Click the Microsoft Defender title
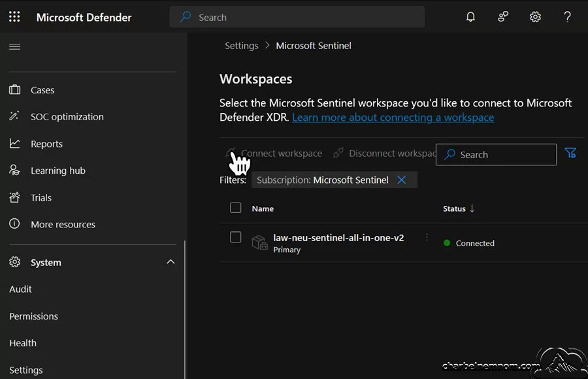The height and width of the screenshot is (379, 588). 84,17
